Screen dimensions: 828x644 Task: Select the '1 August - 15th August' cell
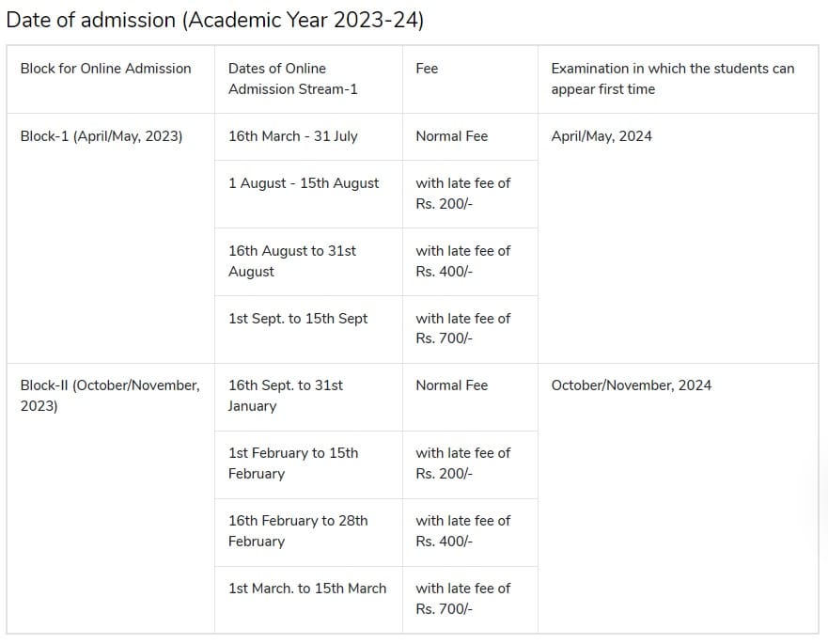pyautogui.click(x=304, y=183)
